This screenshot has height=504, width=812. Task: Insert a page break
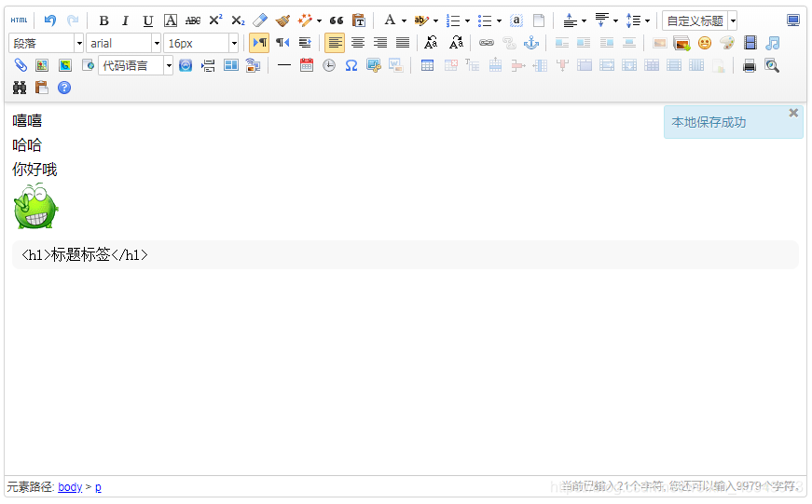(208, 65)
